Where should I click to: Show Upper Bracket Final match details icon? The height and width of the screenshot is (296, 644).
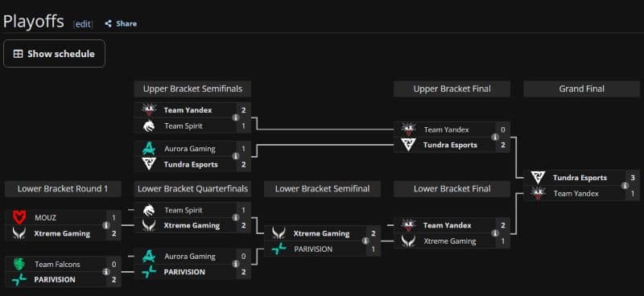click(x=495, y=137)
